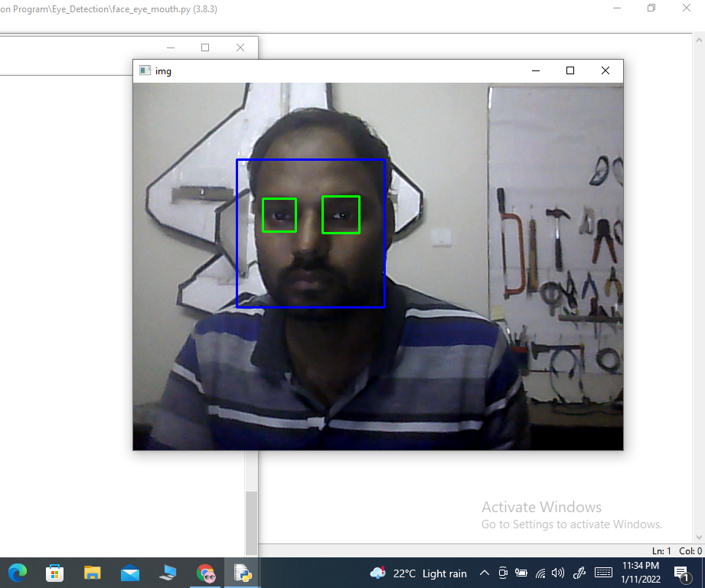The width and height of the screenshot is (705, 588).
Task: Click the img window's OpenCV icon
Action: click(144, 70)
